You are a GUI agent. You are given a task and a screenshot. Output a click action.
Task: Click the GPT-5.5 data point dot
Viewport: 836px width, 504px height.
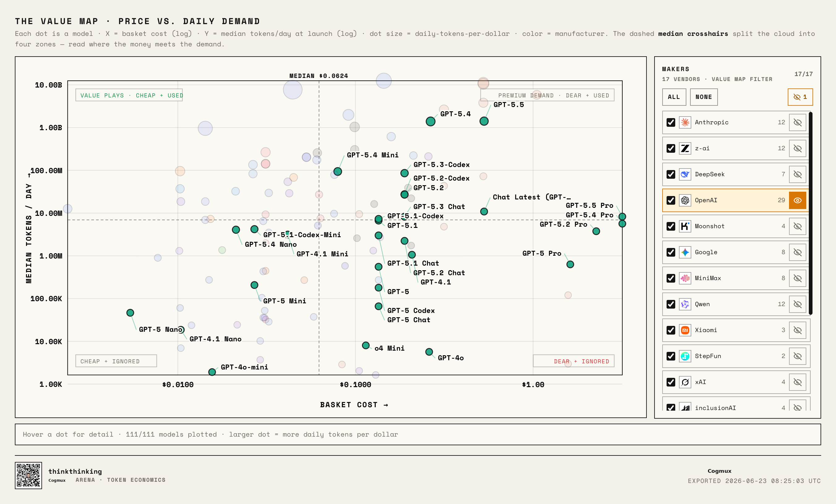[x=484, y=121]
